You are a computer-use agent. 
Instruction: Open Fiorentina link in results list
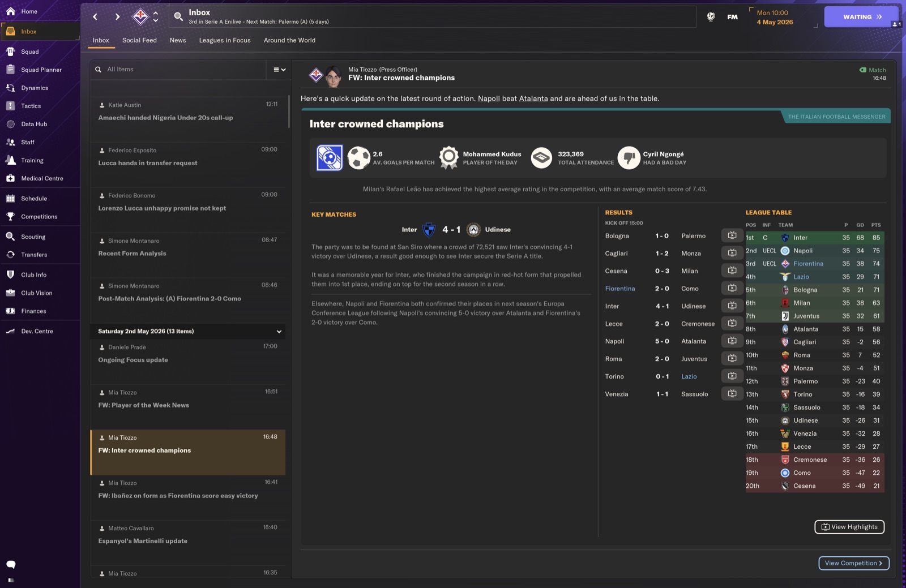[619, 289]
